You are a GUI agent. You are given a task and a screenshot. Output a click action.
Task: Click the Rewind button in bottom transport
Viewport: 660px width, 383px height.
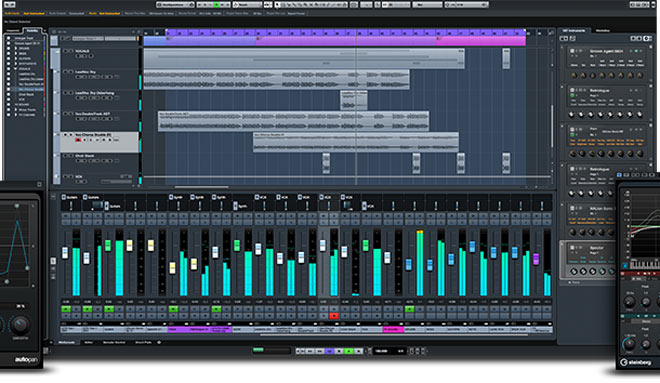[310, 351]
